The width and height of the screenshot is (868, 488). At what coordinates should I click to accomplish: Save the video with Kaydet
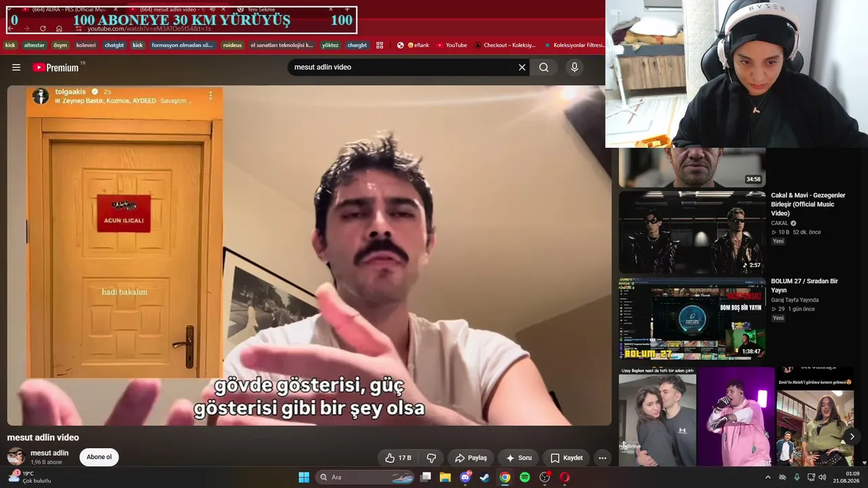566,457
